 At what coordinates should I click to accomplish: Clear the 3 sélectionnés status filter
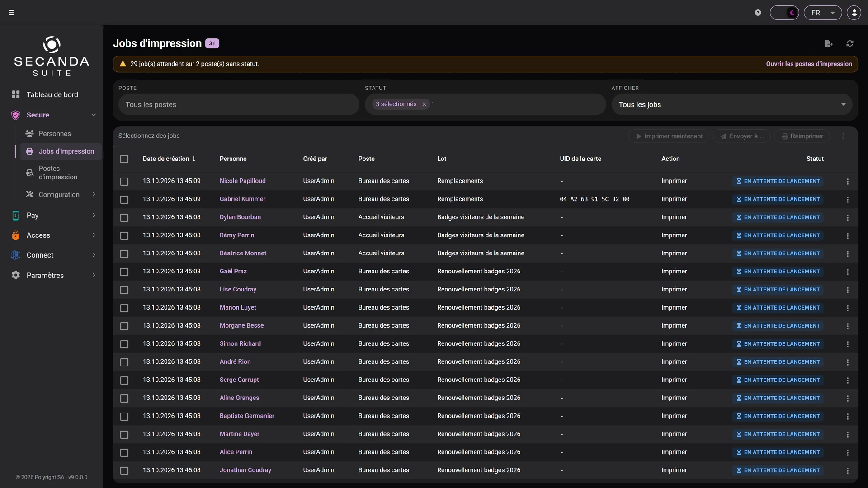(x=424, y=104)
